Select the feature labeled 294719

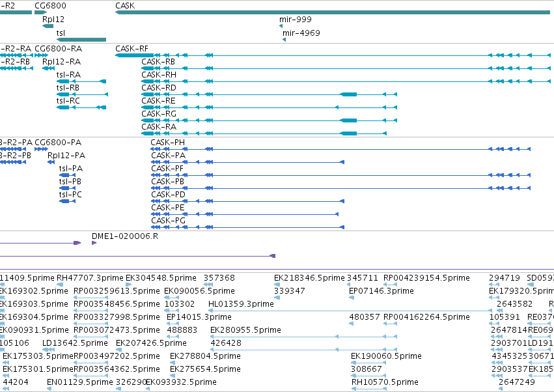(493, 285)
